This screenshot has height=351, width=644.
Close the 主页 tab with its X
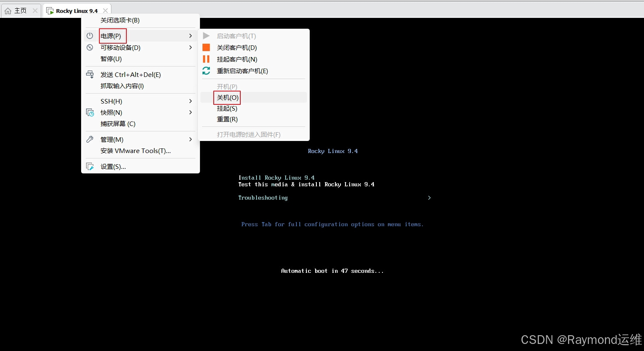35,11
